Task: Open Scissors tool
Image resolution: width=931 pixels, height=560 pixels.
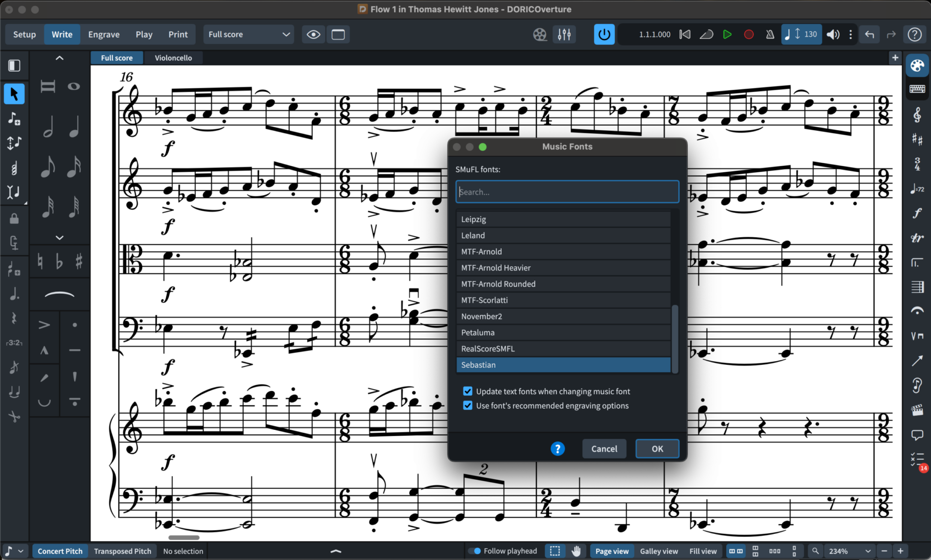Action: (14, 417)
